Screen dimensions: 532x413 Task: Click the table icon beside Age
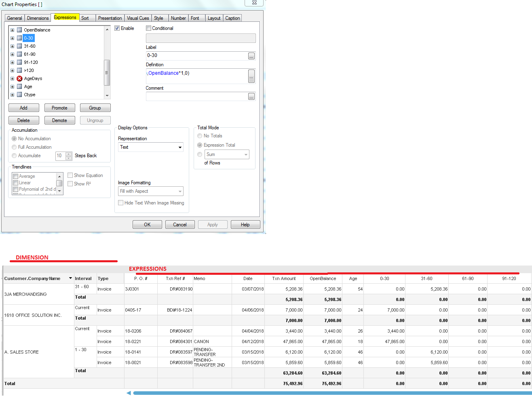(19, 86)
